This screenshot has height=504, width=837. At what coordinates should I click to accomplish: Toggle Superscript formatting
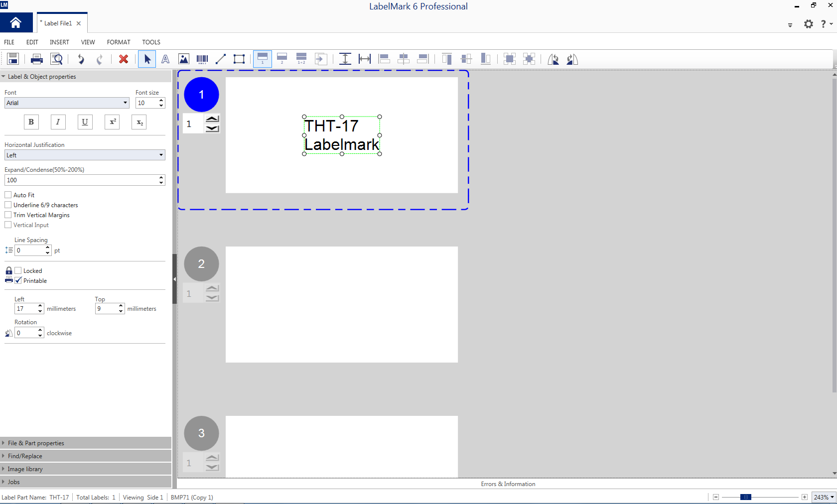click(112, 122)
